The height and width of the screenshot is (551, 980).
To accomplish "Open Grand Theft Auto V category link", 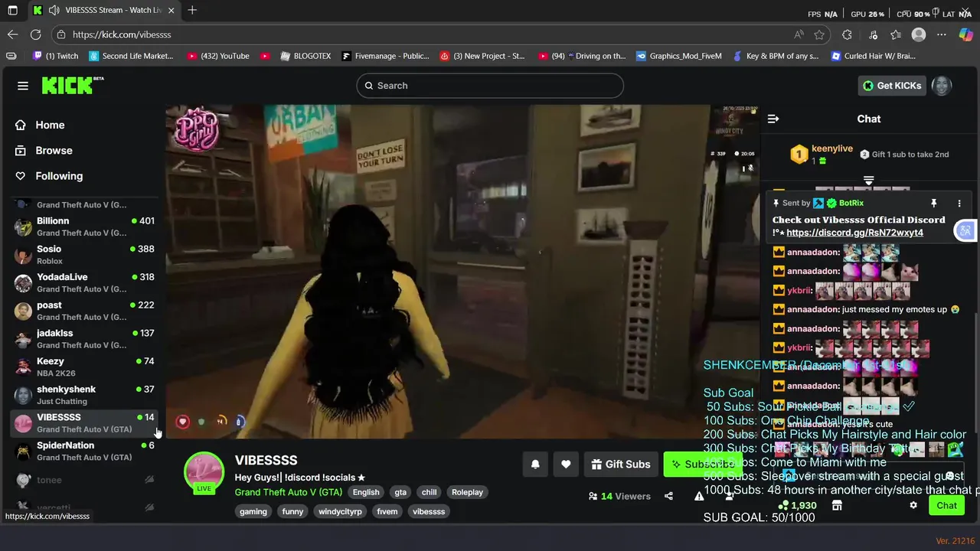I will [x=289, y=492].
